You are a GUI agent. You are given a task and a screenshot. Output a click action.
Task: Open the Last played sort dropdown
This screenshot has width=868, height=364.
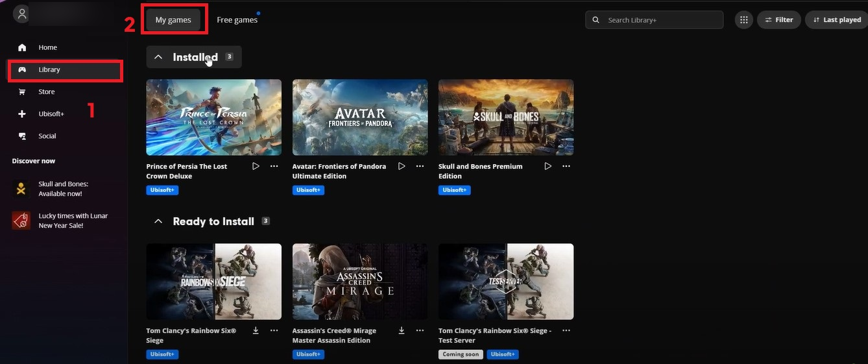click(838, 20)
